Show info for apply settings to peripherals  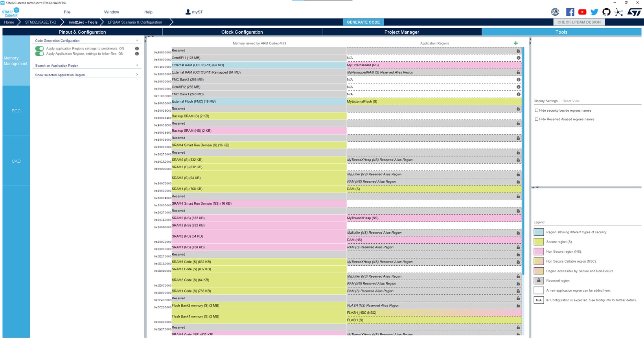(137, 49)
